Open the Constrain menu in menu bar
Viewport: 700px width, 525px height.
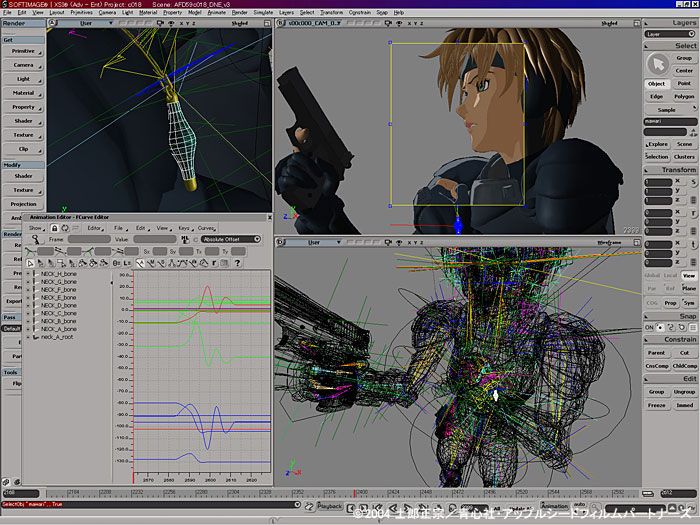360,12
